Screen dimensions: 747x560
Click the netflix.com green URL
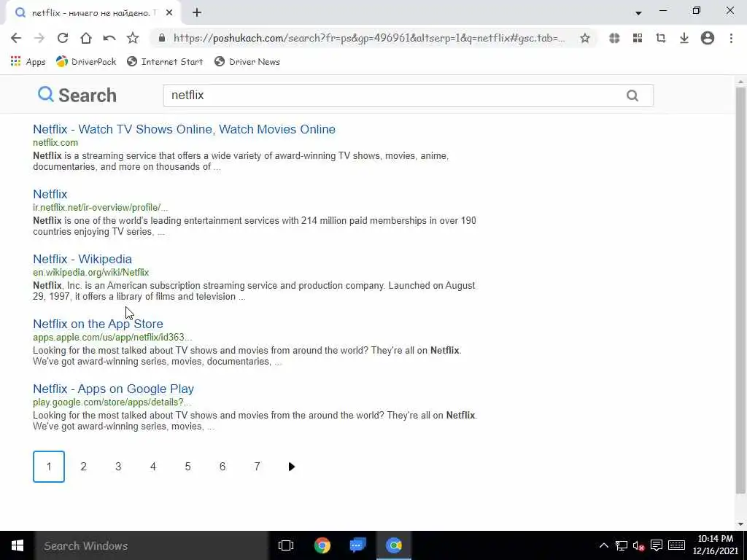[x=55, y=142]
